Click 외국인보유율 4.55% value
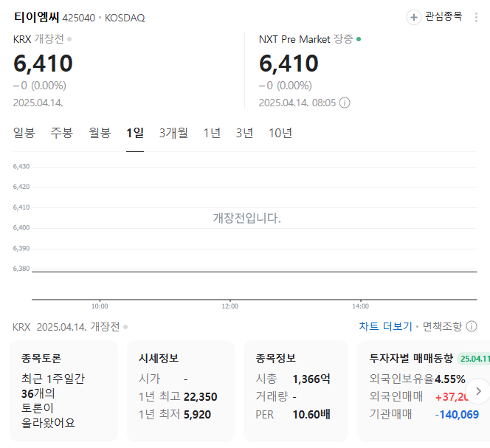This screenshot has height=448, width=490. click(x=449, y=379)
